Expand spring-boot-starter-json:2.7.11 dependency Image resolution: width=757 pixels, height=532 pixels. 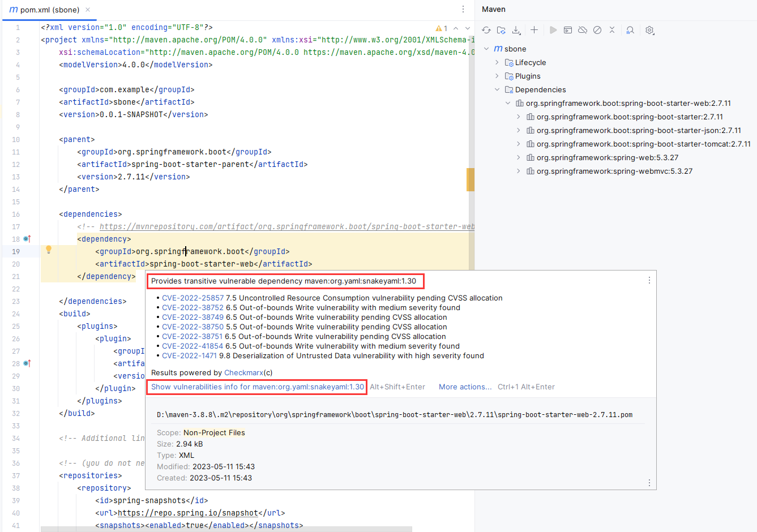519,130
